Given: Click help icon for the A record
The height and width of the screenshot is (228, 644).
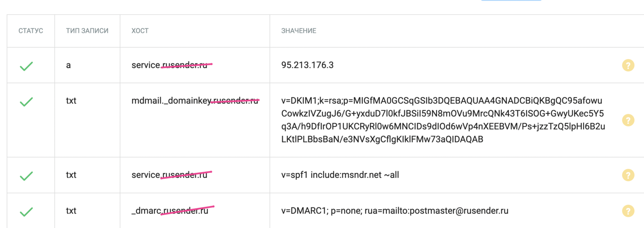Looking at the screenshot, I should pyautogui.click(x=628, y=65).
